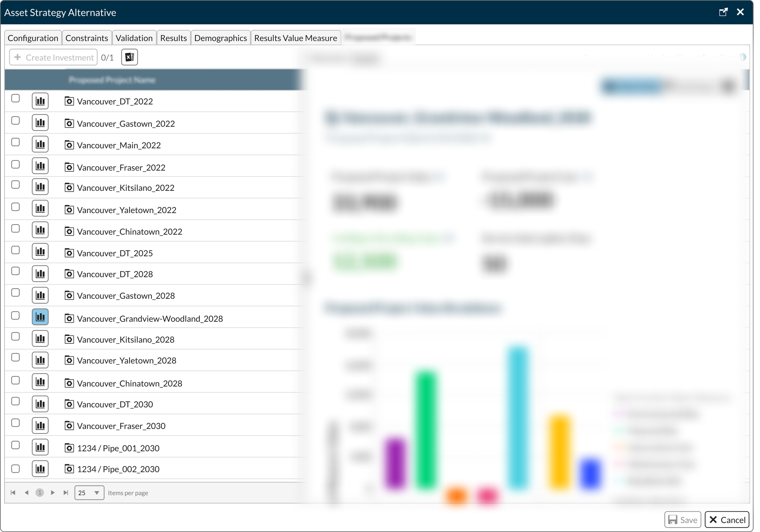Select the Vancouver_Fraser_2030 row checkbox

coord(15,423)
